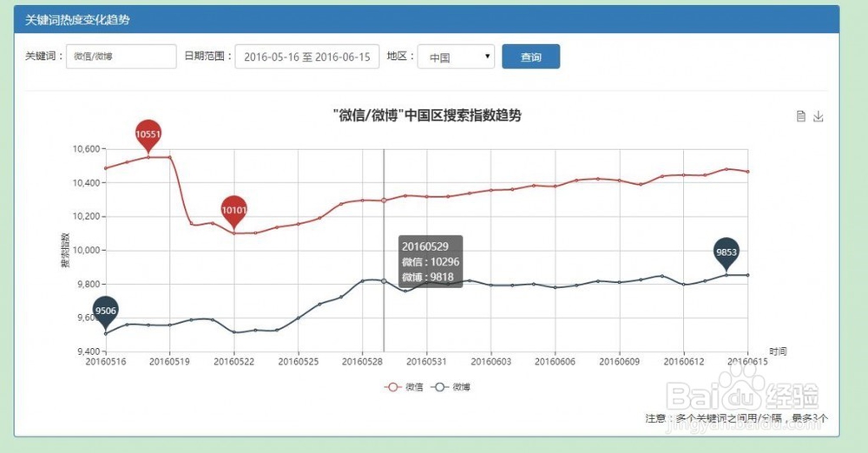
Task: Click the y-axis label 10,200
Action: tap(86, 217)
